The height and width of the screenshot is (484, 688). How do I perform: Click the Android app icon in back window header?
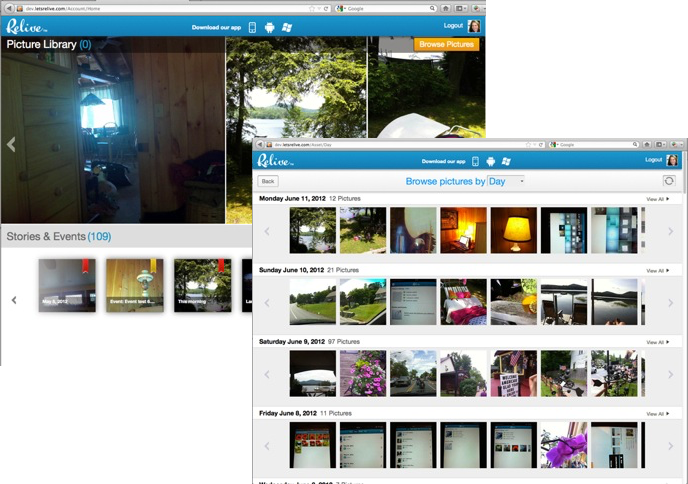click(269, 27)
